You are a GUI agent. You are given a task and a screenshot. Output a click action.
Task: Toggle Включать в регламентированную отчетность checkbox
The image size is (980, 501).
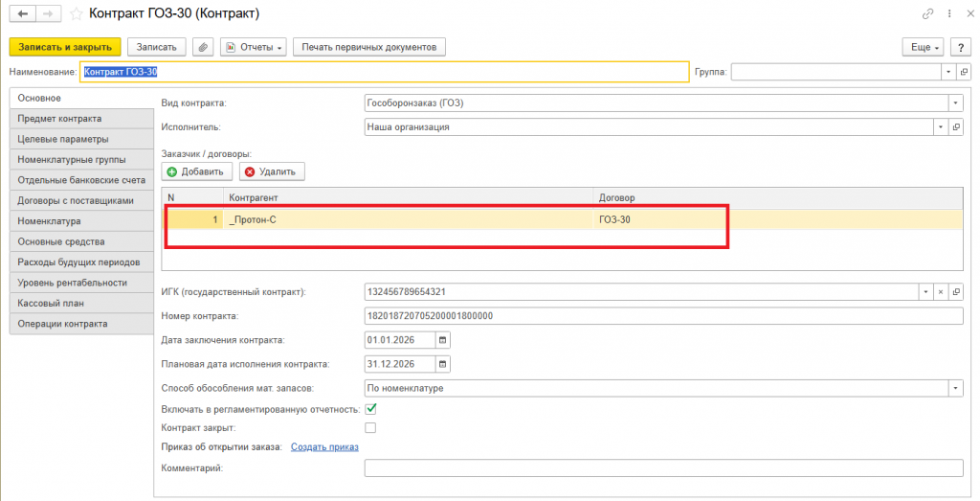370,409
